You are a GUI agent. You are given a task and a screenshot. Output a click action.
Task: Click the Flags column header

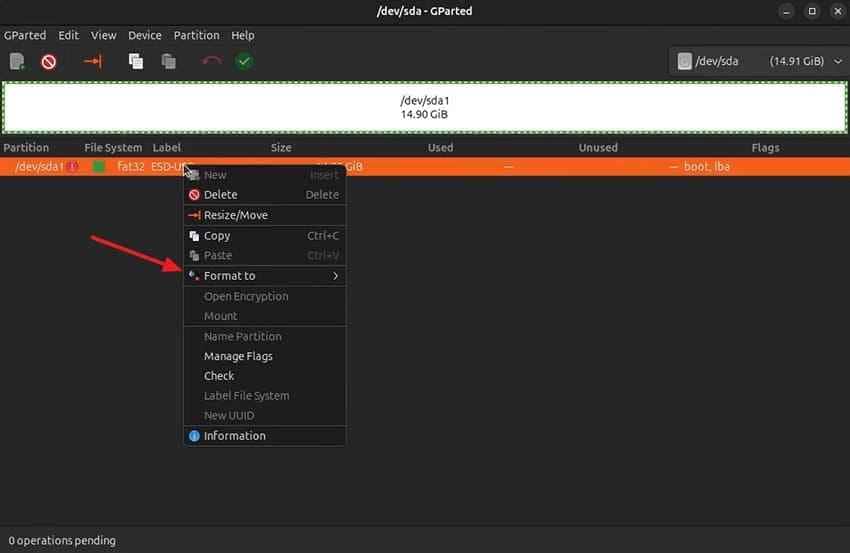point(765,147)
